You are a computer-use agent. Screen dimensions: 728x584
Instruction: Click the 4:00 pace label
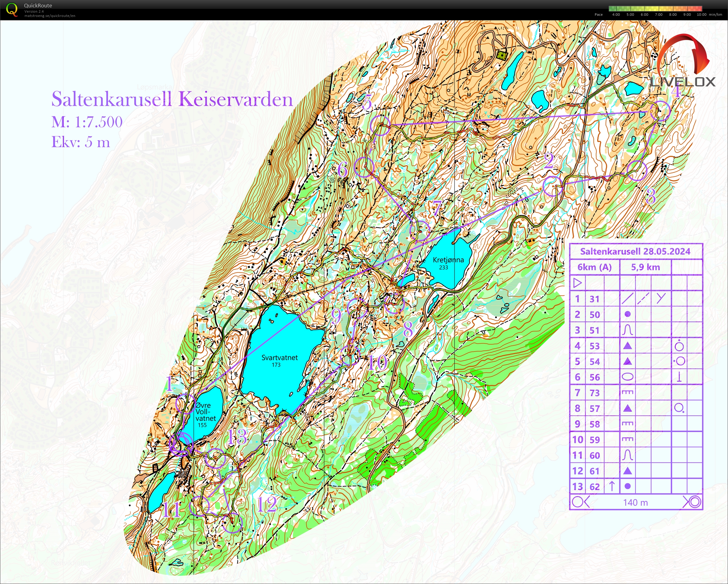tap(616, 15)
